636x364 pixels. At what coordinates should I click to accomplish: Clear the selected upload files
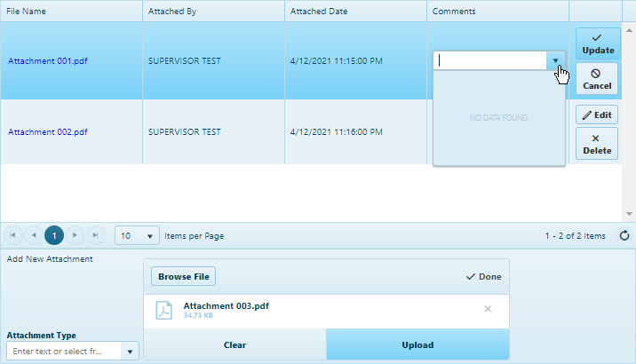pos(235,344)
